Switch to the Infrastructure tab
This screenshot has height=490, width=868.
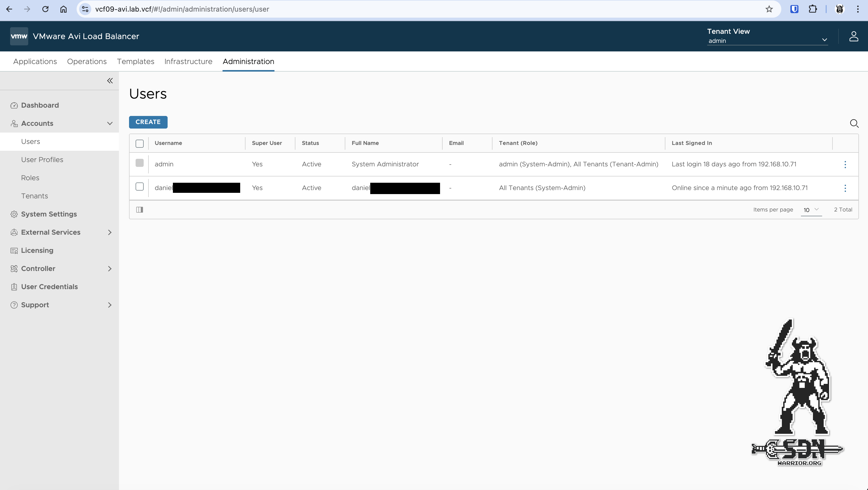coord(188,62)
